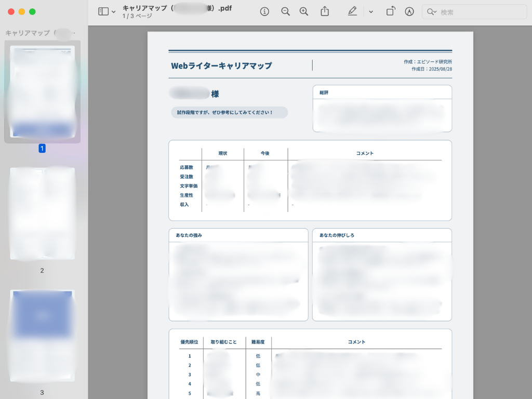
Task: Show the Markup toolbar
Action: click(409, 11)
